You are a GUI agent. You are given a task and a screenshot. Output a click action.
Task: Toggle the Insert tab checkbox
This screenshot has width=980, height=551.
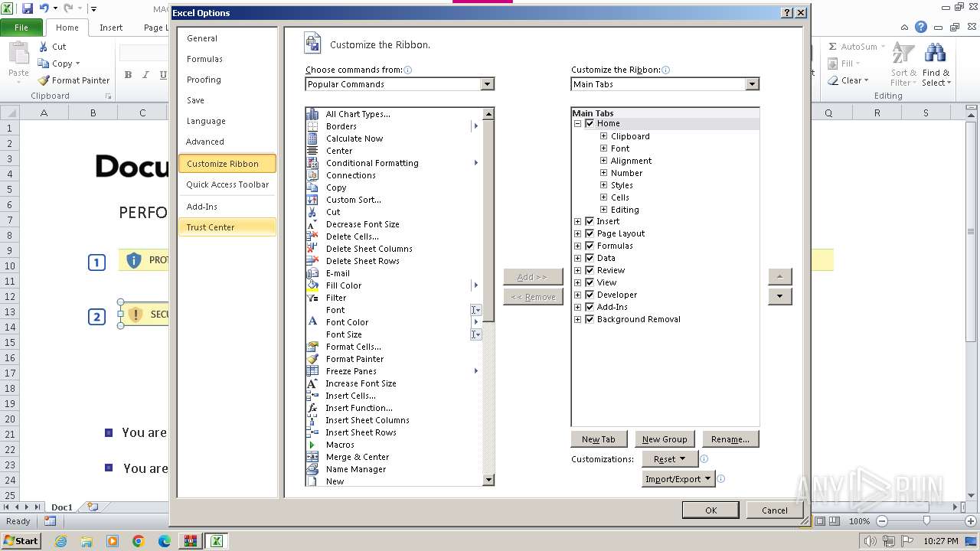[590, 221]
